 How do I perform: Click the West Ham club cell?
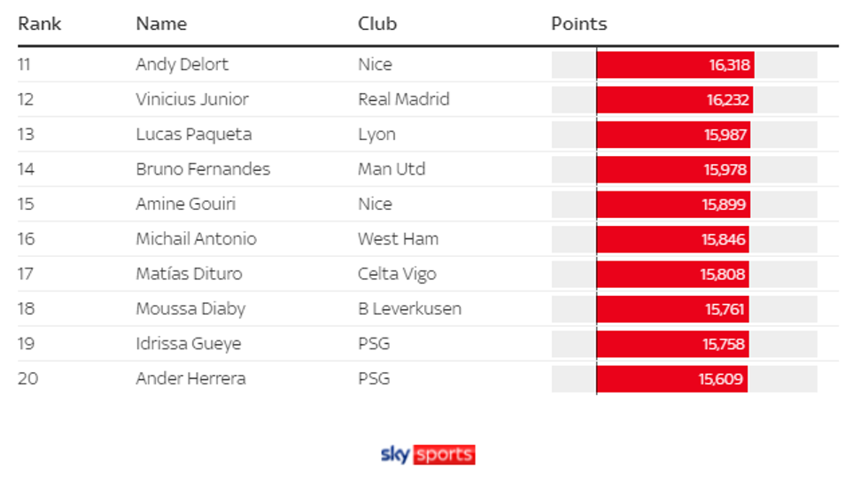398,239
